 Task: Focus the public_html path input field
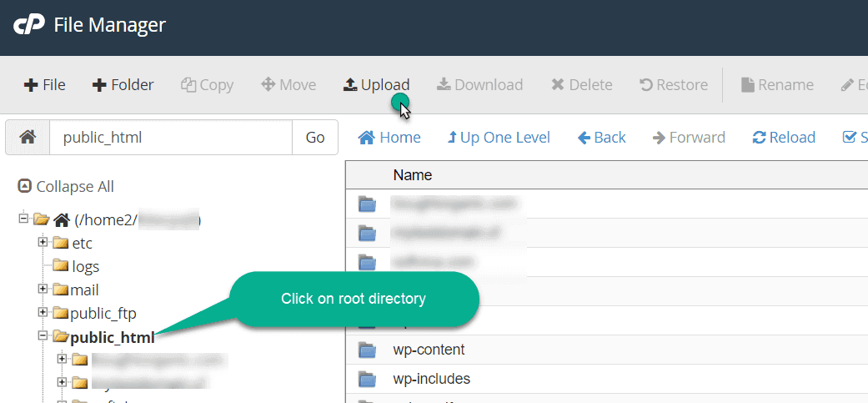170,138
